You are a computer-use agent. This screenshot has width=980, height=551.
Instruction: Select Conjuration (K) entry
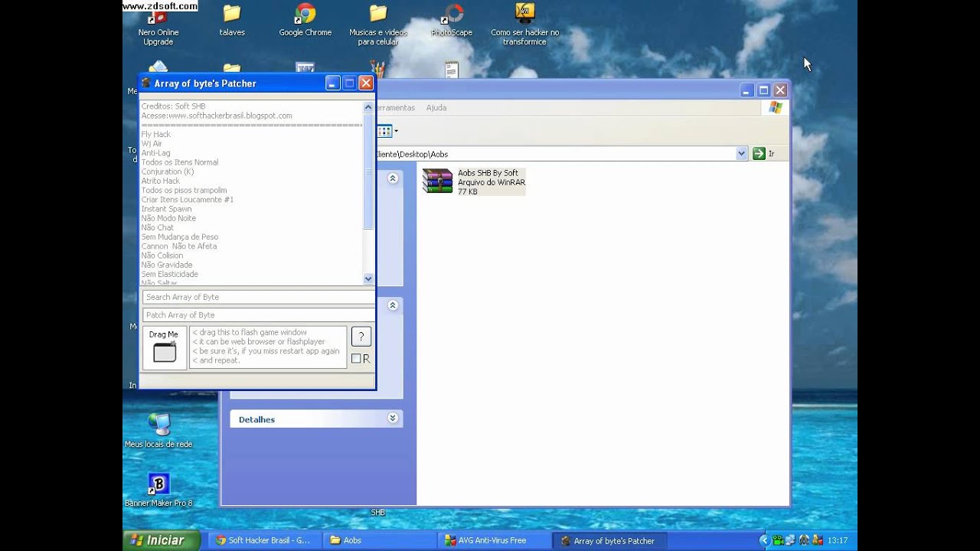(168, 172)
